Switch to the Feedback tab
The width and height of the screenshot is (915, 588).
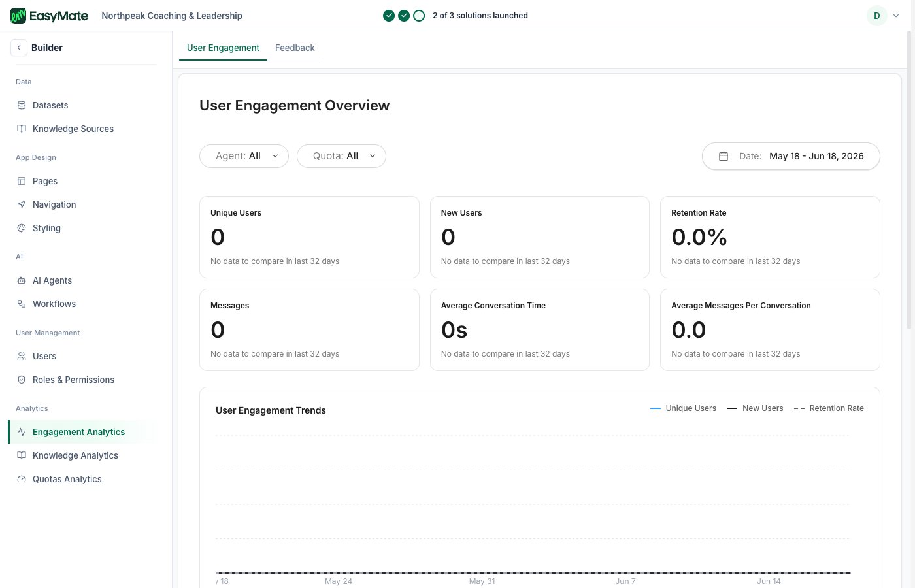pyautogui.click(x=295, y=48)
